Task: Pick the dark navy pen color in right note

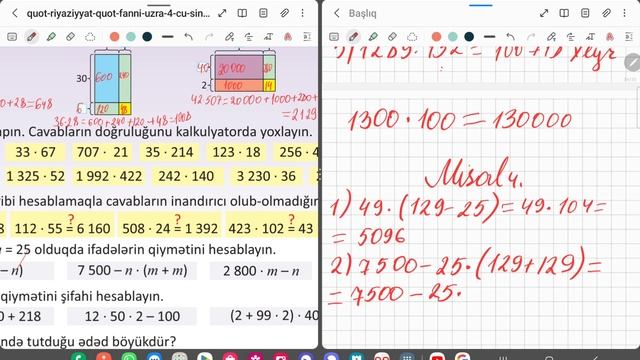Action: tap(469, 37)
